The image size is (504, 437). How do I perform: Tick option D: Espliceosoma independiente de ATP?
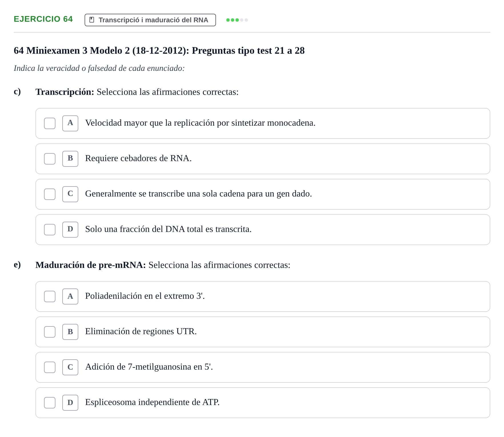tap(50, 403)
